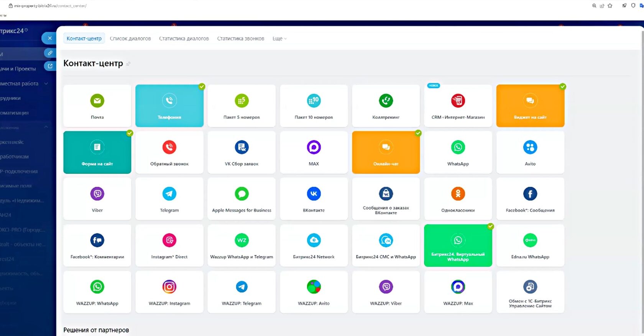Open the WAZZUP: Avito icon
Image resolution: width=644 pixels, height=336 pixels.
coord(314,287)
